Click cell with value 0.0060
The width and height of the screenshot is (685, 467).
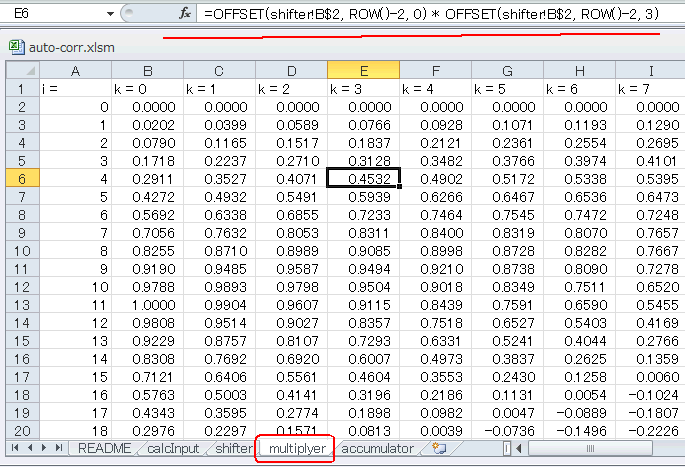650,377
